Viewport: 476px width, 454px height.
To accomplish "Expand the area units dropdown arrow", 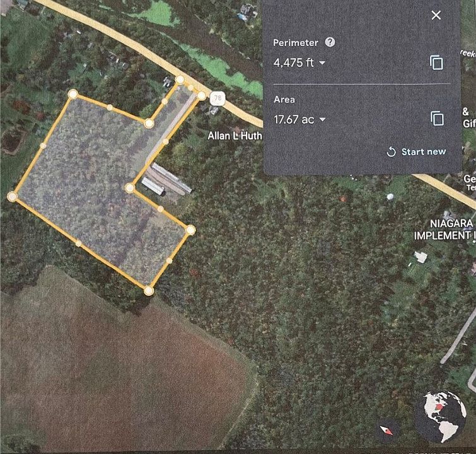I will pos(322,120).
